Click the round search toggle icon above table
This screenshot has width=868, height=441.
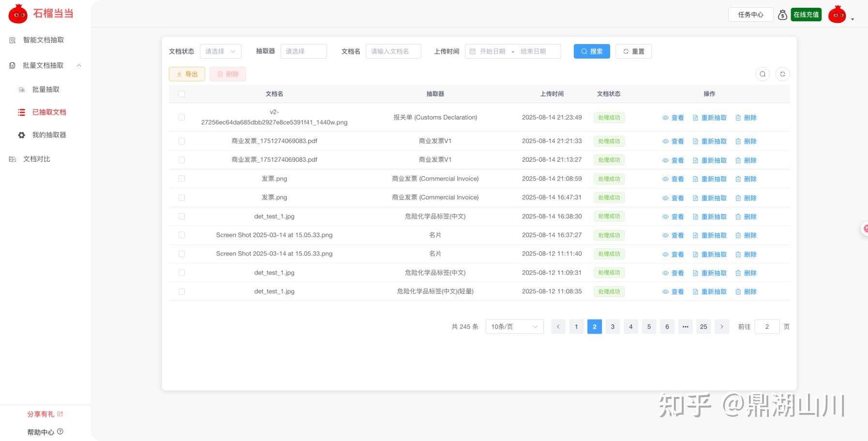763,74
